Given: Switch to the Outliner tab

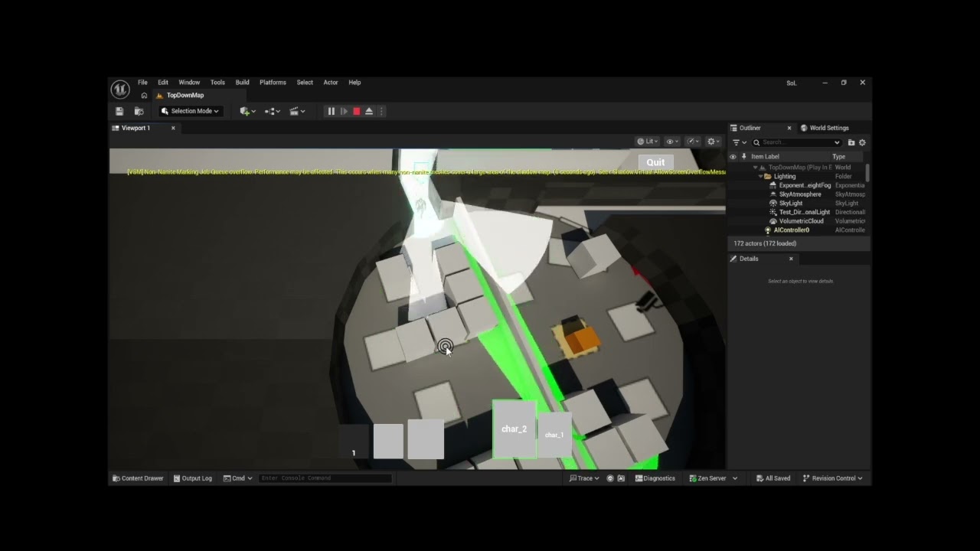Looking at the screenshot, I should [750, 128].
